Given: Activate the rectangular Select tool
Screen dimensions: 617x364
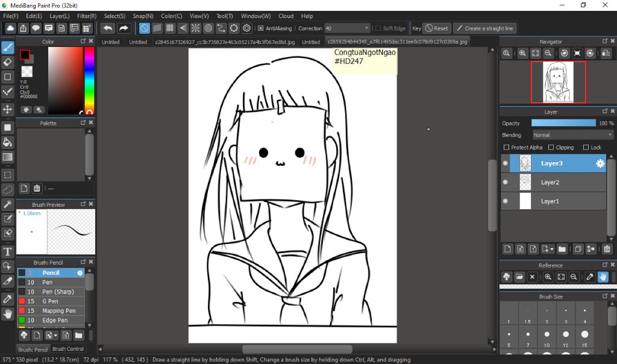Looking at the screenshot, I should click(7, 175).
